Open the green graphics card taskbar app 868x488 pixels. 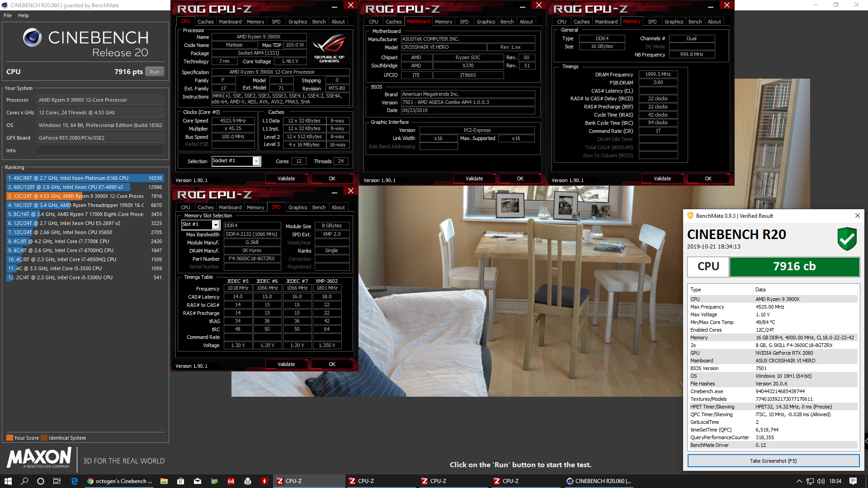click(x=214, y=481)
